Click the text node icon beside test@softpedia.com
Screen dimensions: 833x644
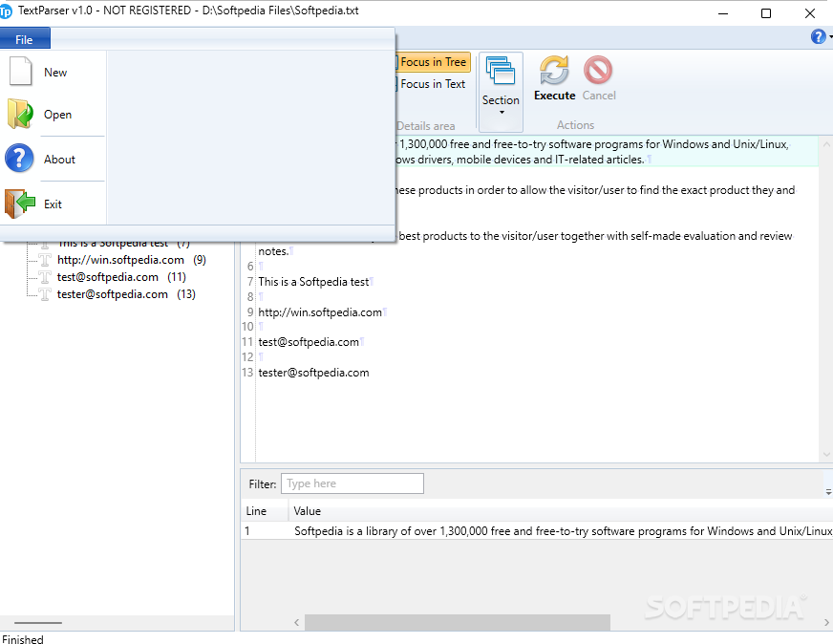tap(45, 277)
